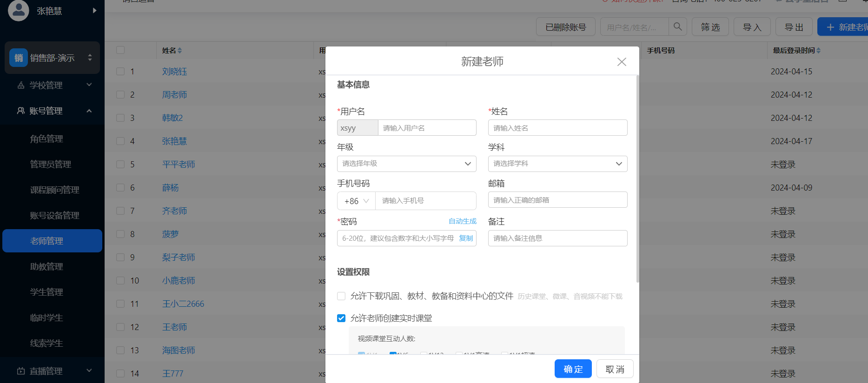
Task: Click into the 请输入备注信息 field
Action: (557, 238)
